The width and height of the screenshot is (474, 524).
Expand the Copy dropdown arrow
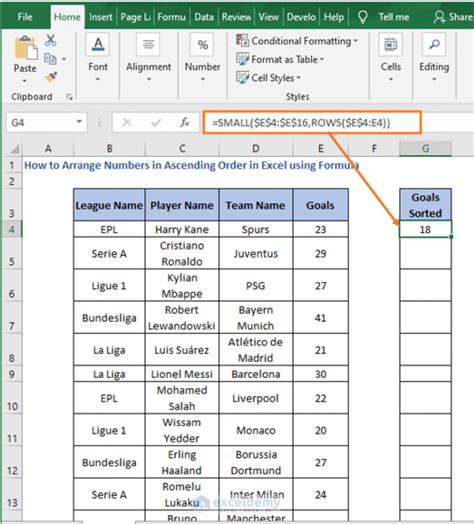coord(64,59)
